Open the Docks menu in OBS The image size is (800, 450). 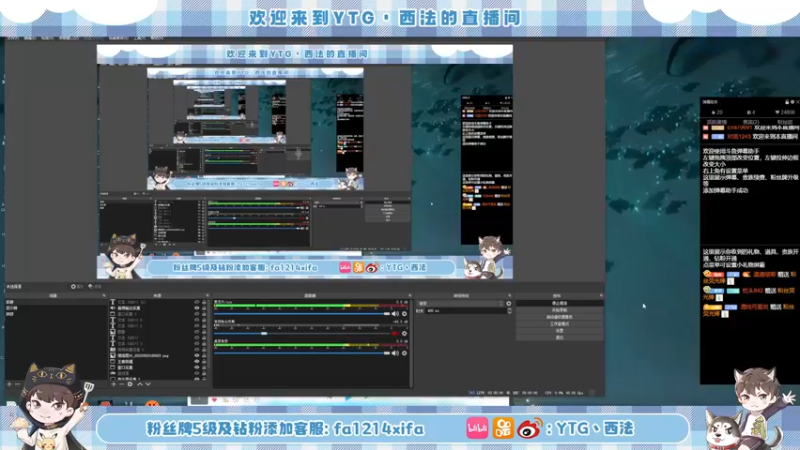(69, 38)
